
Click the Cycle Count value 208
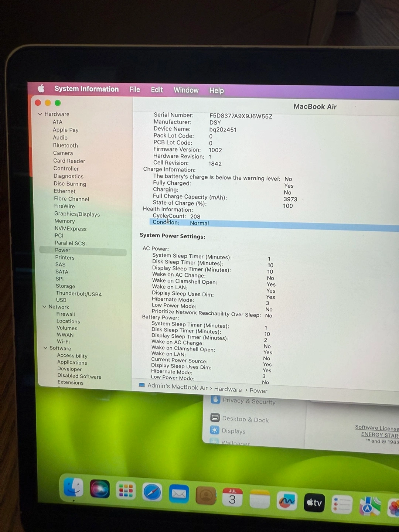195,216
